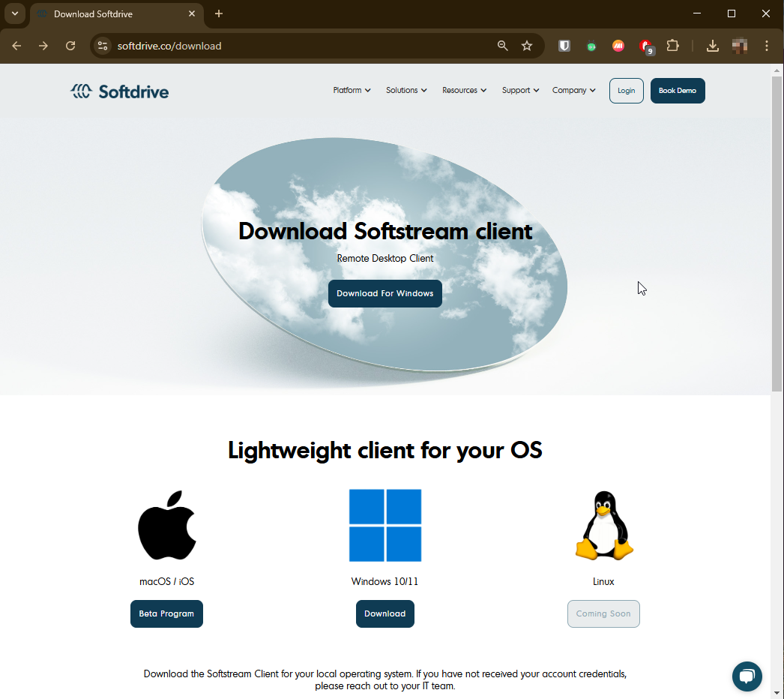Viewport: 784px width, 699px height.
Task: Close the Download Softdrive tab
Action: (x=191, y=14)
